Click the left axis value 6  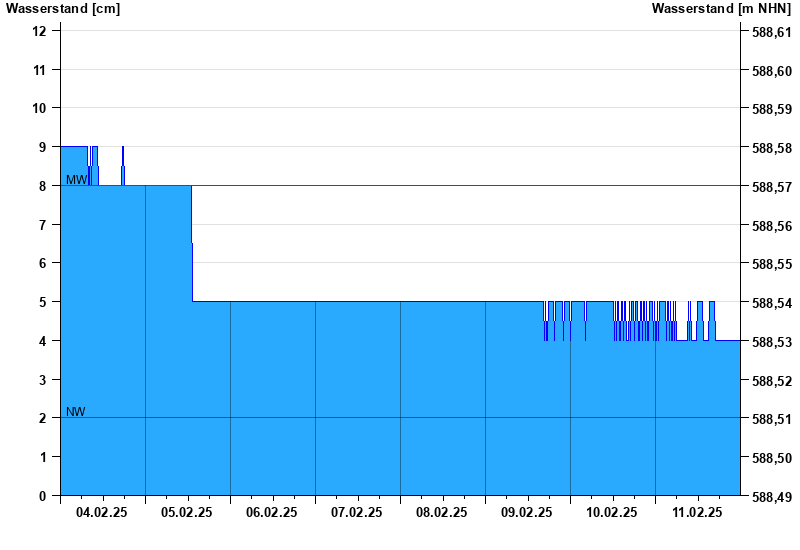42,263
